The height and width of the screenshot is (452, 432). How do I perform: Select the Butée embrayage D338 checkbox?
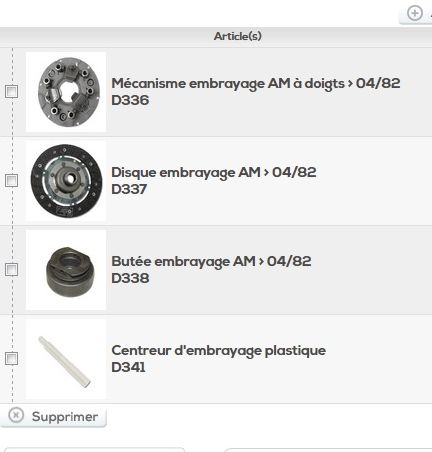click(x=12, y=270)
